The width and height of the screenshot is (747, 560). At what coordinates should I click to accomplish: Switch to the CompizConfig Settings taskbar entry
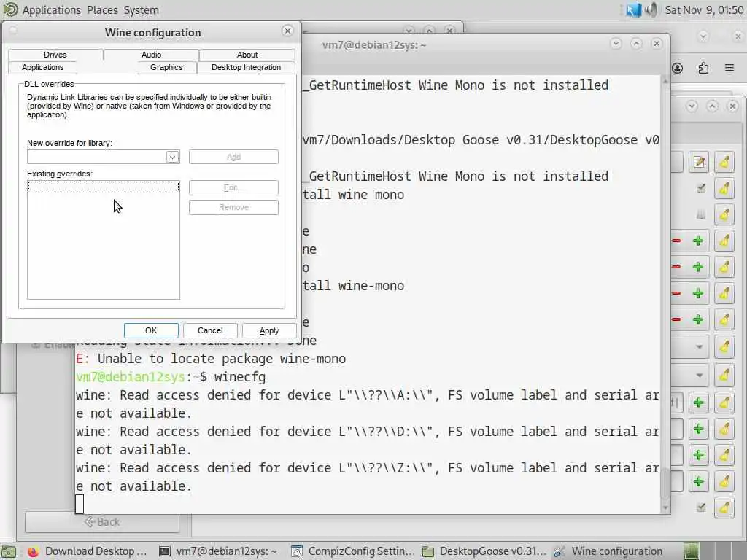click(353, 551)
